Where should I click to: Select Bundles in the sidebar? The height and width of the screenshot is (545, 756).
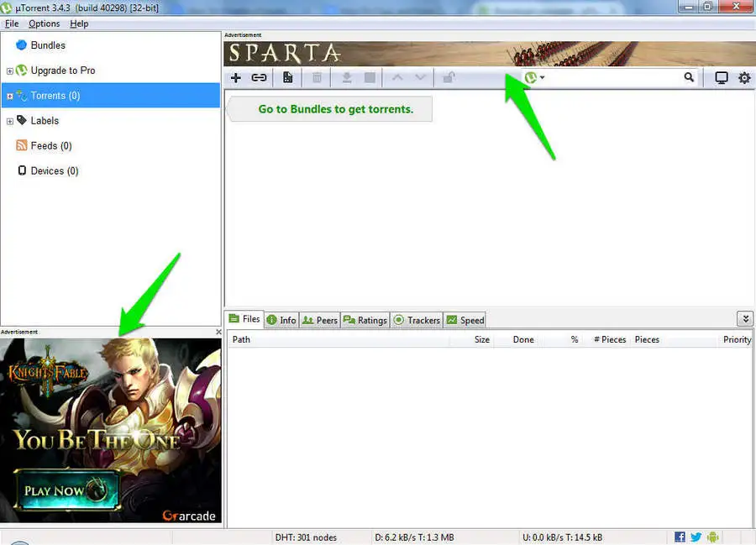point(48,45)
